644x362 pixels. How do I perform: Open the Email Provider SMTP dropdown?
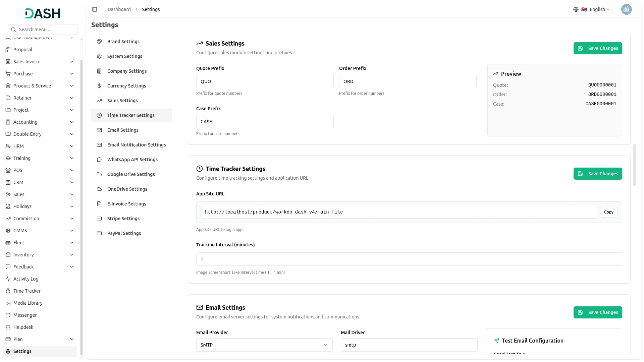[264, 345]
